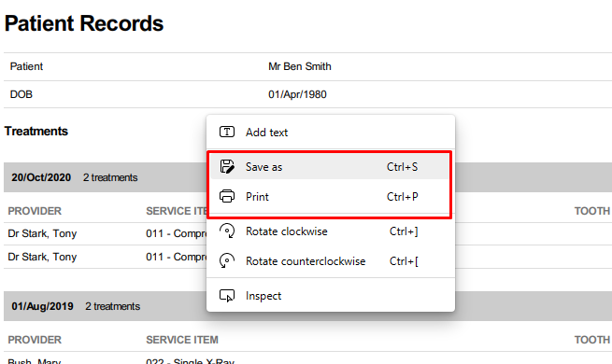The width and height of the screenshot is (612, 364).
Task: Select Print from the context menu
Action: (331, 196)
